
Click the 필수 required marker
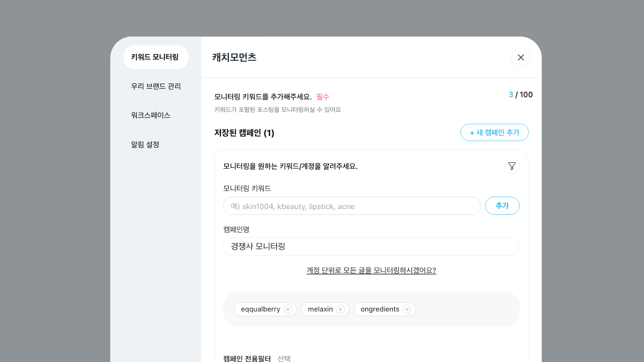pyautogui.click(x=323, y=97)
